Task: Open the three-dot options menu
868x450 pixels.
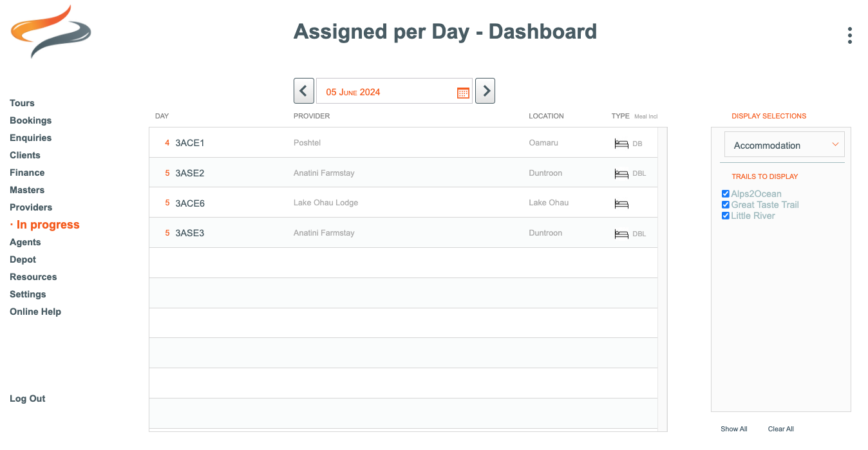Action: click(x=850, y=35)
